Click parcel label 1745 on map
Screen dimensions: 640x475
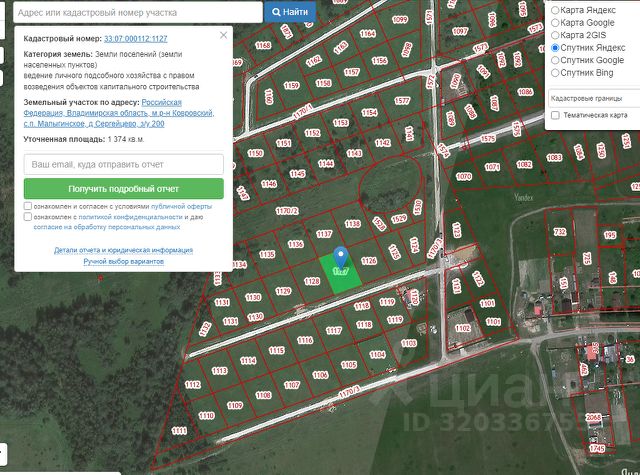coord(597,448)
